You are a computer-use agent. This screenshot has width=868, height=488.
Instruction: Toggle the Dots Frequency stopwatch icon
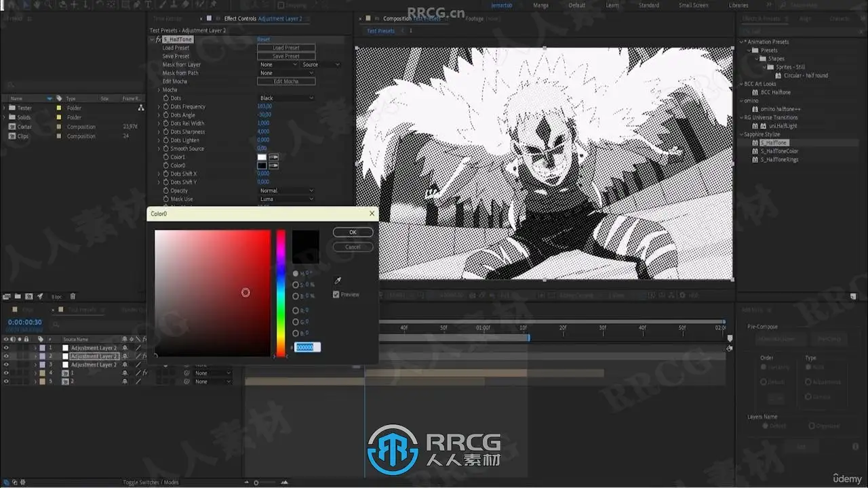[x=166, y=106]
